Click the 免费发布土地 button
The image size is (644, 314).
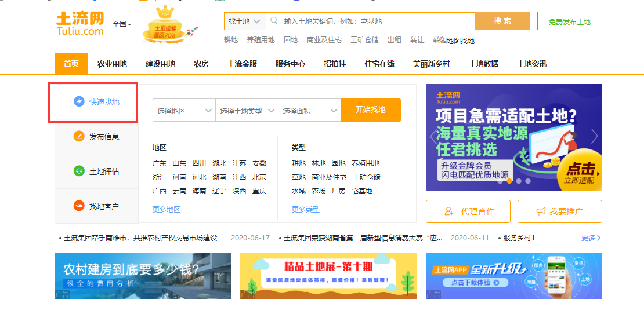click(x=569, y=21)
